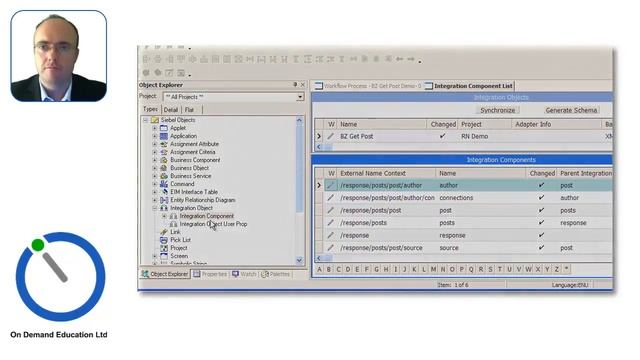Click the pencil icon in the author row
Viewport: 640px width, 360px height.
click(x=331, y=185)
